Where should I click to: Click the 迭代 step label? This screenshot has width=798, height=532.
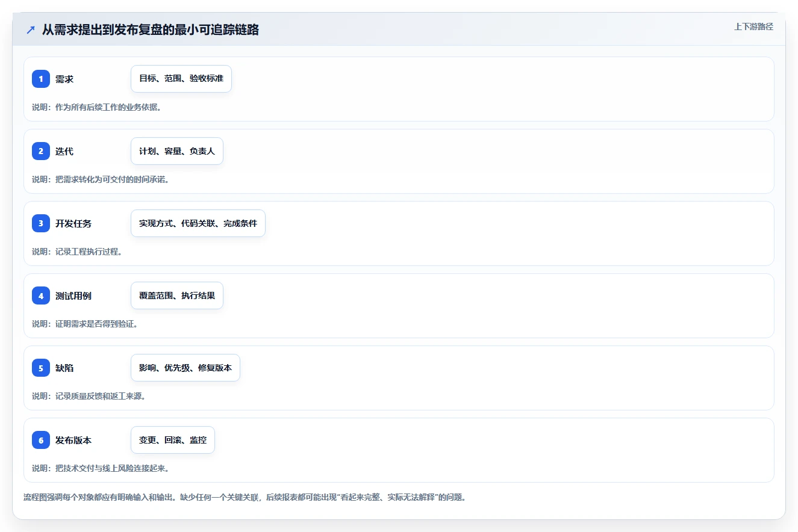[64, 151]
